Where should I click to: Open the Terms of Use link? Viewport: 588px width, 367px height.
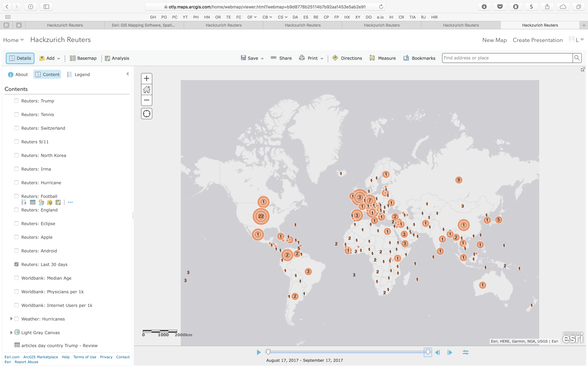pyautogui.click(x=85, y=357)
